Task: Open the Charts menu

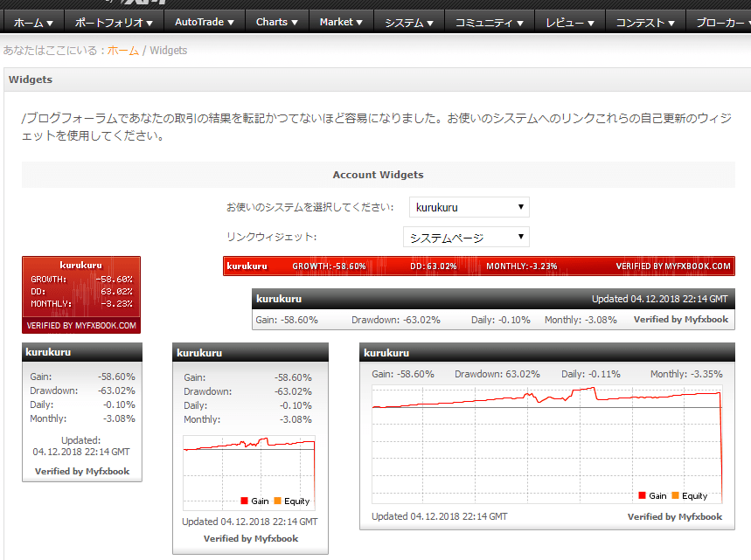Action: click(x=277, y=22)
